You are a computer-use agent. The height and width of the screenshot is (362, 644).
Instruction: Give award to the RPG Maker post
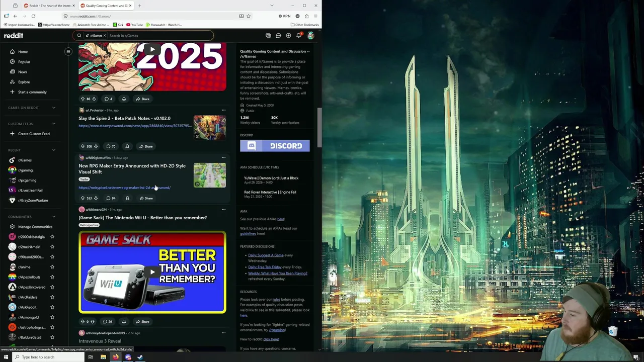coord(127,198)
